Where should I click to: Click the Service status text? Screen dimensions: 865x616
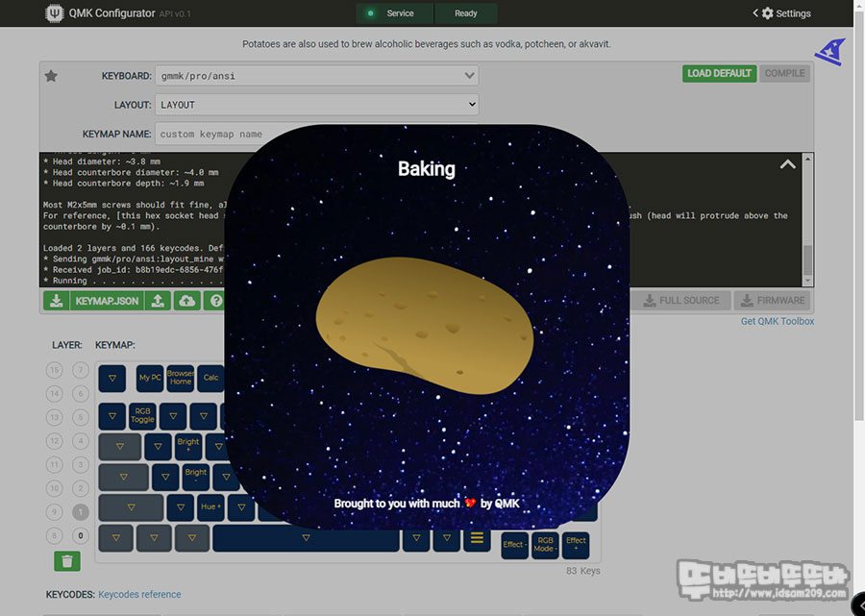(400, 13)
